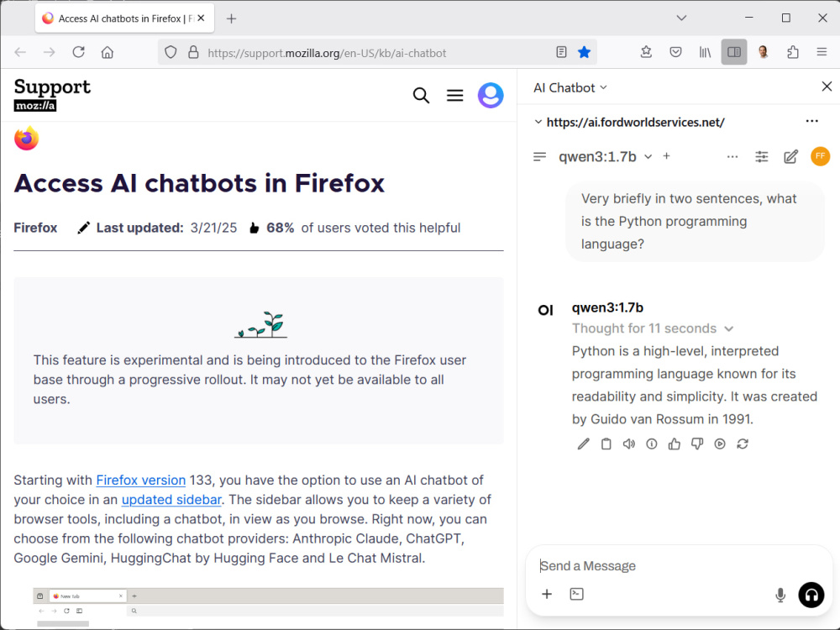Search Mozilla Support magnifier icon

tap(421, 96)
